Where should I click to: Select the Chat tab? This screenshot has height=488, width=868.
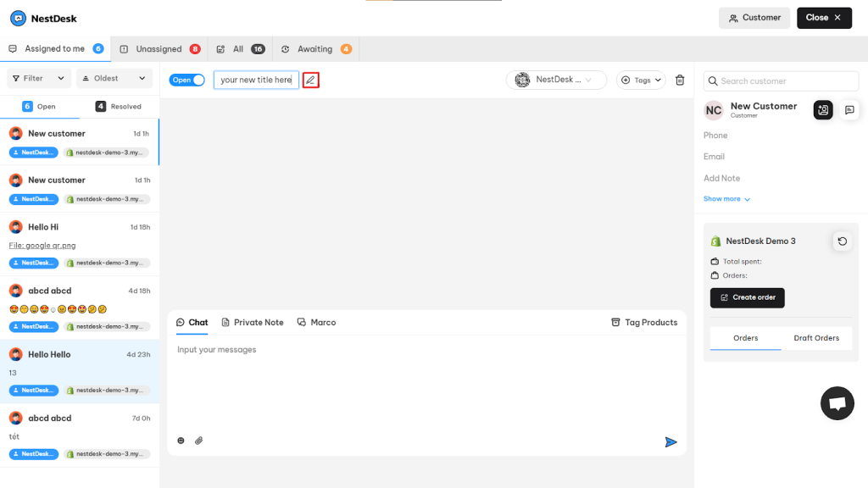[x=192, y=323]
